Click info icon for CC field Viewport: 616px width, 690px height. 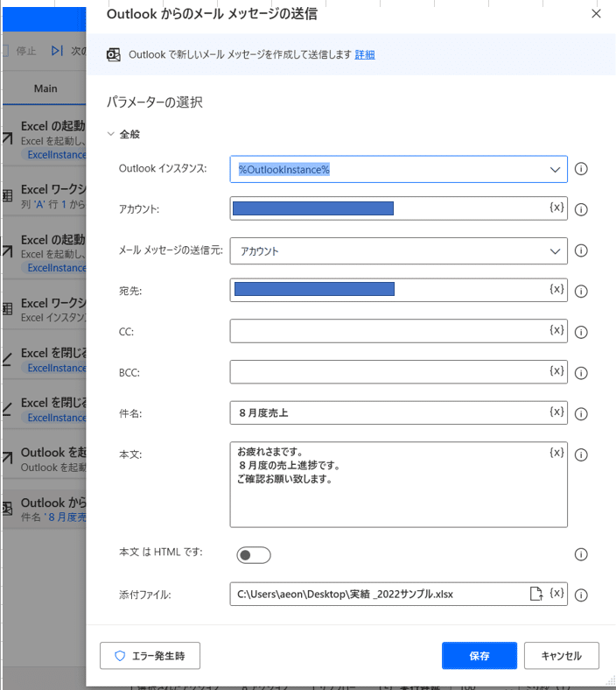click(581, 332)
